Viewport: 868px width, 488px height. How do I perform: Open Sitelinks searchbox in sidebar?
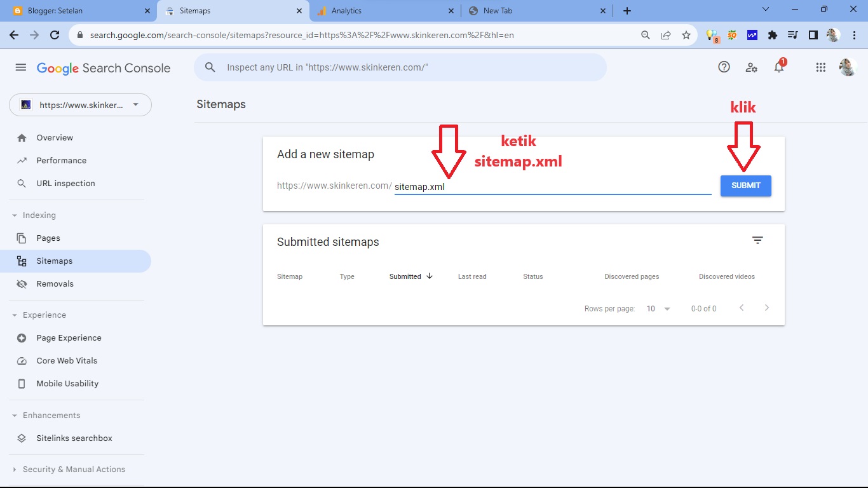(76, 438)
